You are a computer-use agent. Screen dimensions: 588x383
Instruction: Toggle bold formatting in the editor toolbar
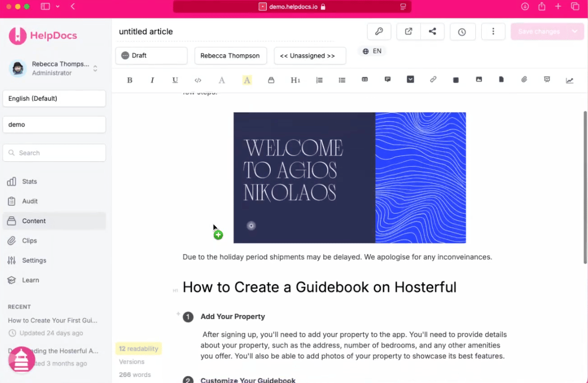(x=129, y=80)
